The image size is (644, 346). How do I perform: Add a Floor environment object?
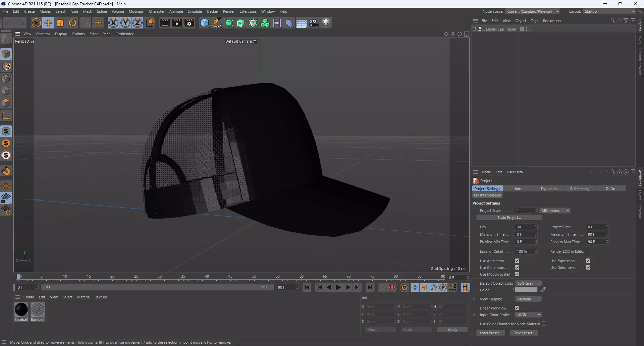pyautogui.click(x=302, y=23)
